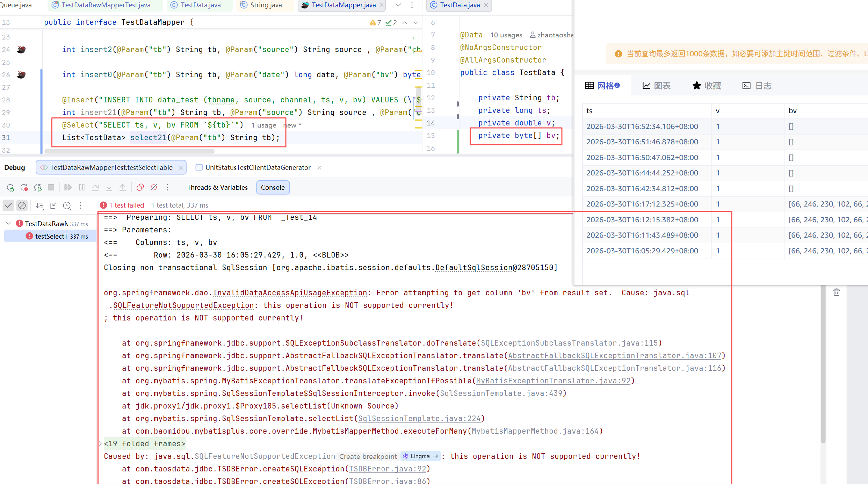Click Rerun Failed Tests icon
868x484 pixels.
[x=24, y=188]
